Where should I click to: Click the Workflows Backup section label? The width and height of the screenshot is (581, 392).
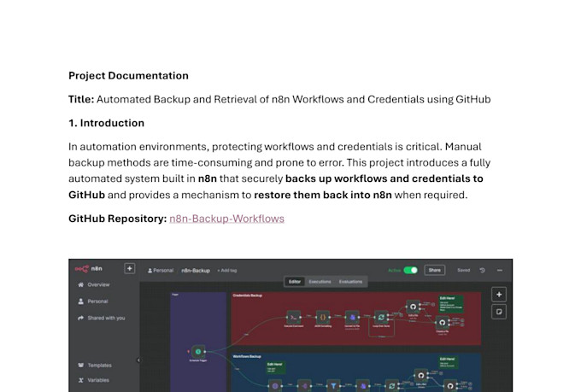click(x=247, y=356)
